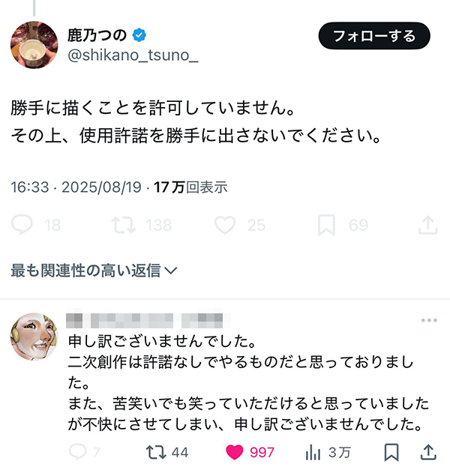Repost the reply with 44 reposts
The image size is (450, 476).
click(x=155, y=452)
